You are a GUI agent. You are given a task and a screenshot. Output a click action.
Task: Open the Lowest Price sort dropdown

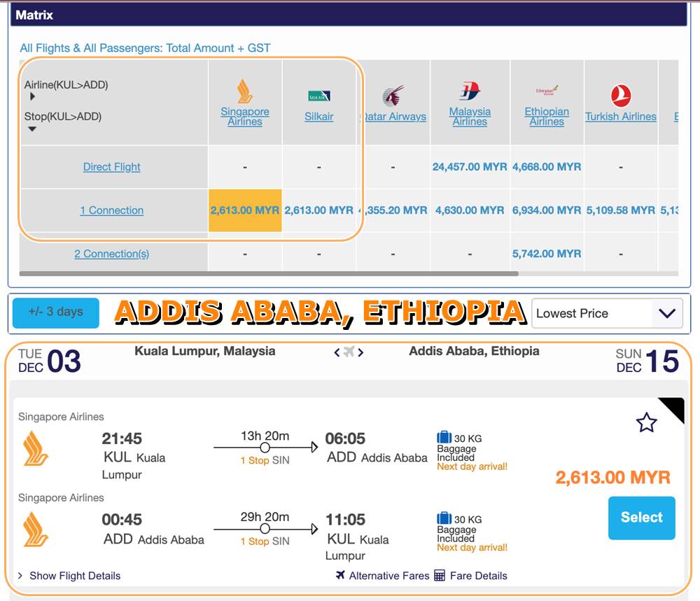pyautogui.click(x=607, y=313)
